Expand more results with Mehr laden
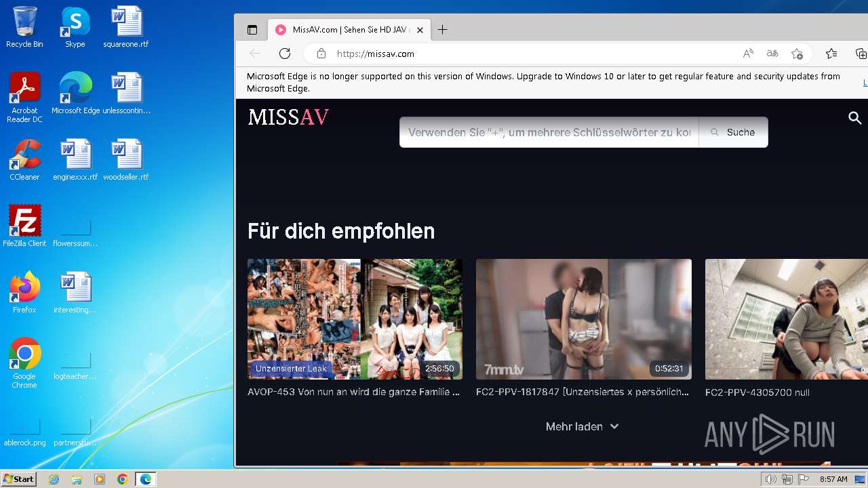Image resolution: width=868 pixels, height=488 pixels. click(582, 426)
